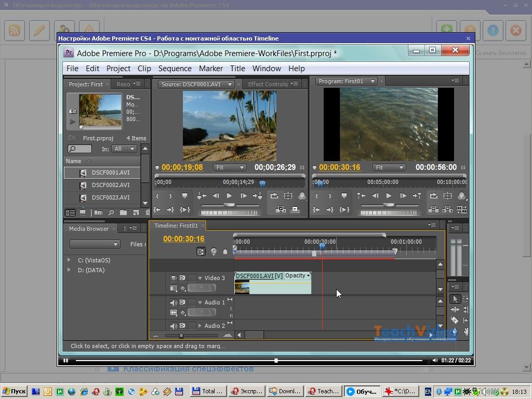The image size is (532, 399).
Task: Click the Find icon in Project panel
Action: pos(111,212)
